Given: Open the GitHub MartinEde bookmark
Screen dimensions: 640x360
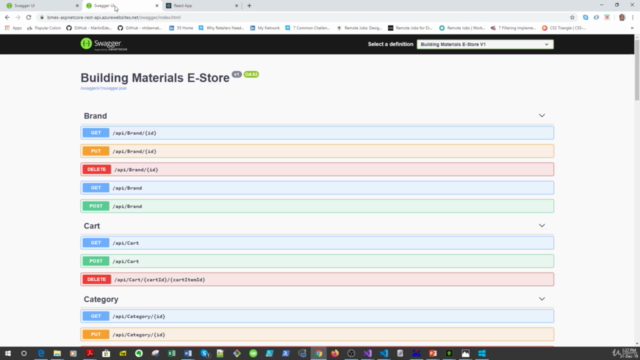Looking at the screenshot, I should coord(89,28).
